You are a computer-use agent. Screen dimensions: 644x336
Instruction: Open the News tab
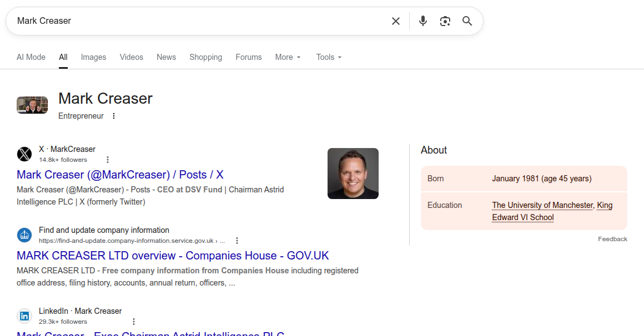click(166, 57)
